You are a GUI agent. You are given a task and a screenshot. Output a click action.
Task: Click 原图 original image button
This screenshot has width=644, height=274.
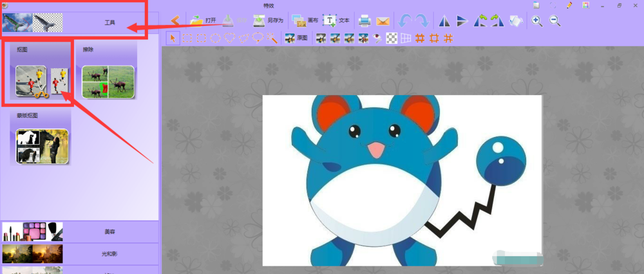(x=296, y=38)
